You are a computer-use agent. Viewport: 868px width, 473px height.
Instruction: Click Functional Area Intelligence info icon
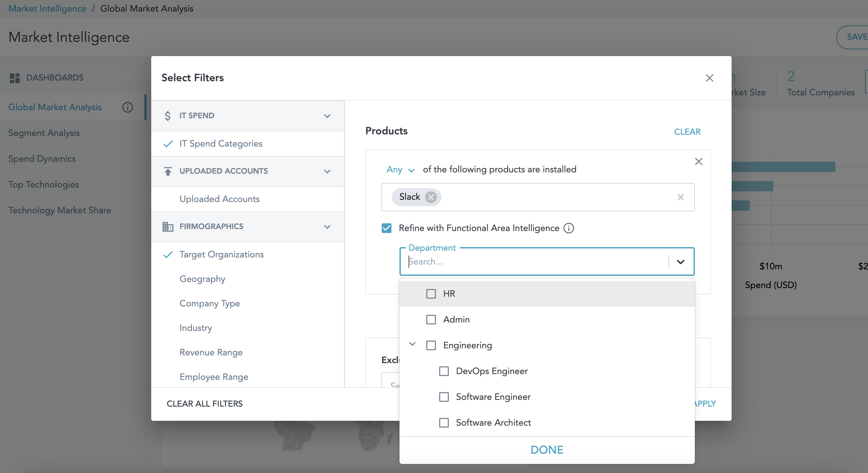pos(569,228)
